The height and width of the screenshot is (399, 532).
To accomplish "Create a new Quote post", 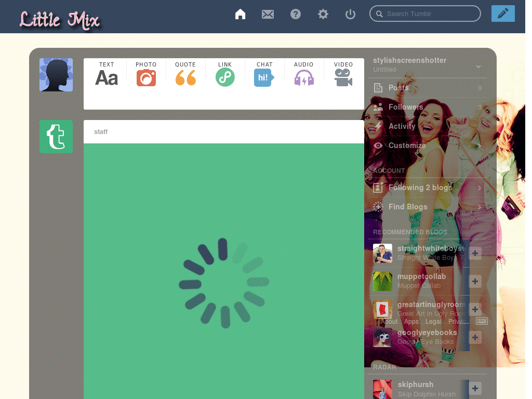I will point(185,74).
